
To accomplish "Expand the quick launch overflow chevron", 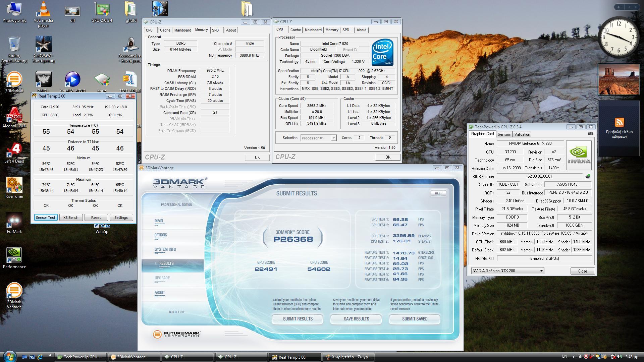I will click(50, 355).
